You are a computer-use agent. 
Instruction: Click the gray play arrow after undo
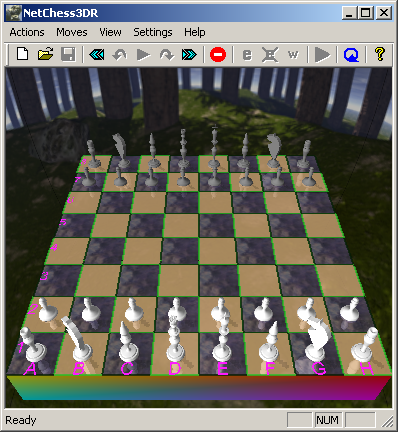point(143,54)
